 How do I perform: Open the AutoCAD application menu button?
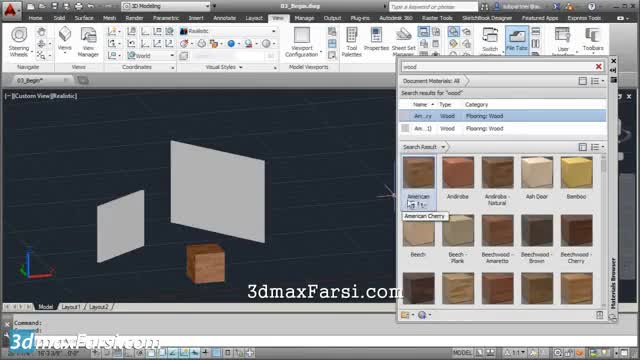(10, 10)
